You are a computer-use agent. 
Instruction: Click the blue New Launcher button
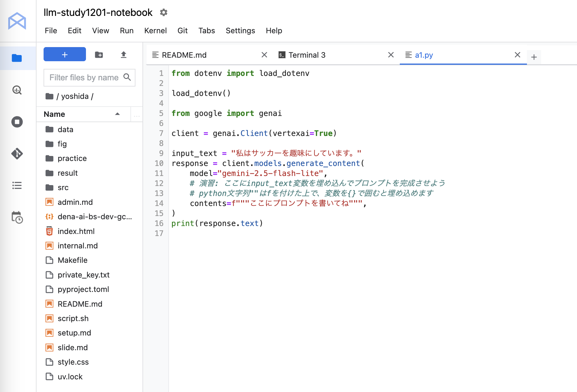[x=65, y=54]
